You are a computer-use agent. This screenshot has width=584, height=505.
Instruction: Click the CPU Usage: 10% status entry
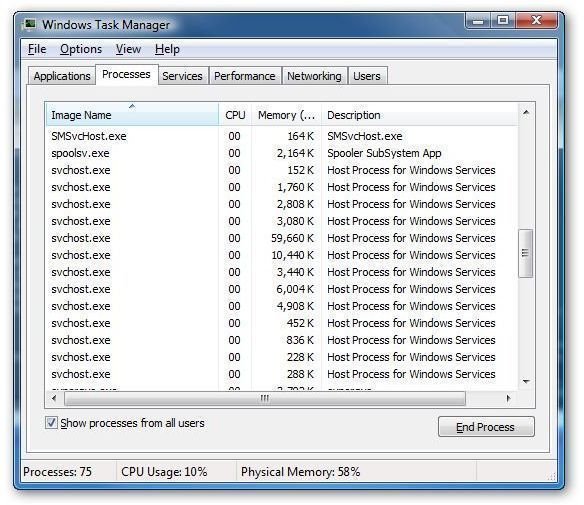pyautogui.click(x=164, y=472)
